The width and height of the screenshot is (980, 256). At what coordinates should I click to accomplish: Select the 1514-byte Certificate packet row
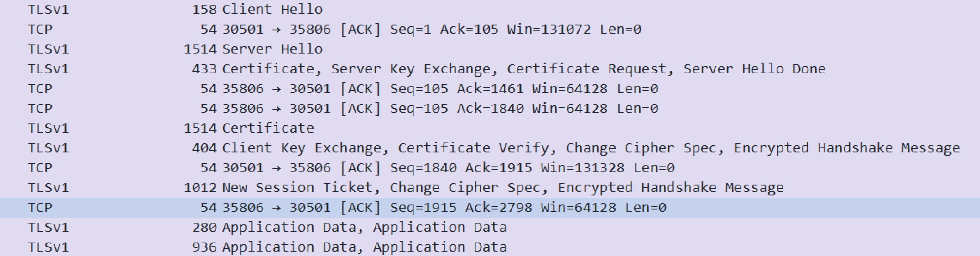[x=268, y=128]
